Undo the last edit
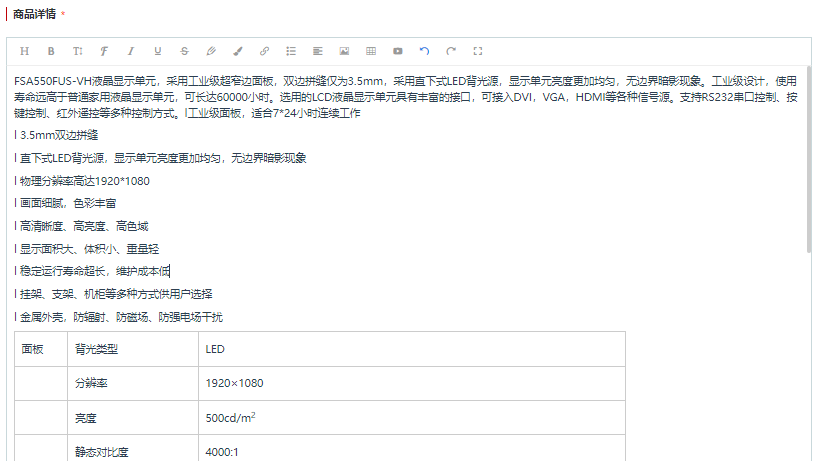 click(424, 51)
